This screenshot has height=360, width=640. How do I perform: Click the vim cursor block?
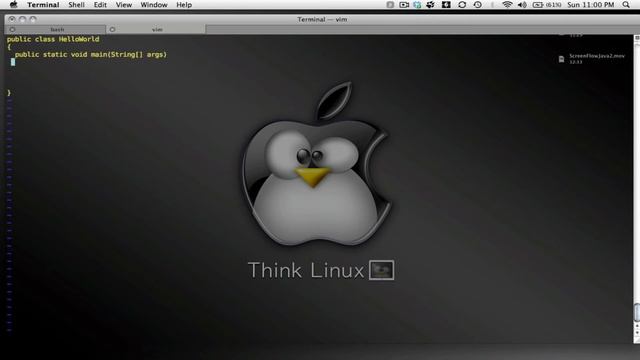[13, 62]
